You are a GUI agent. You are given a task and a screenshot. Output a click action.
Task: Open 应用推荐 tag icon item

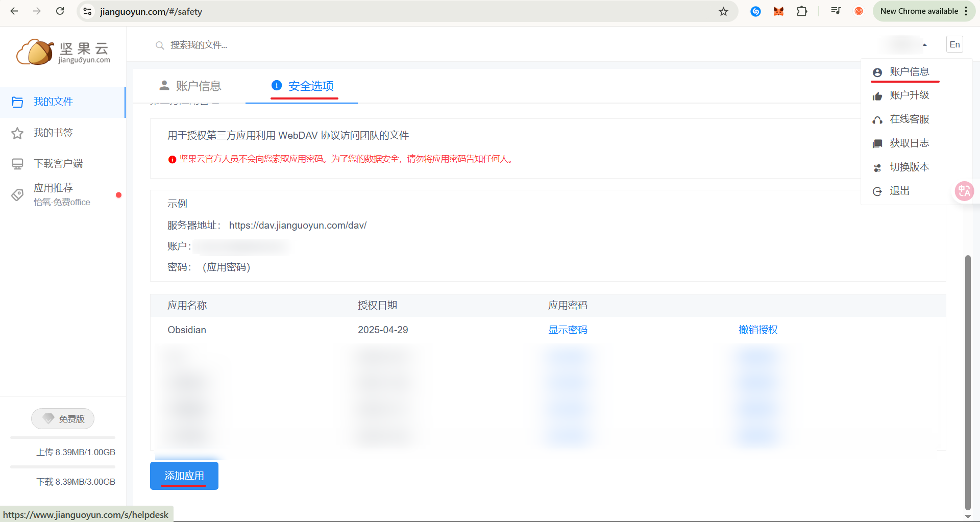pos(17,195)
